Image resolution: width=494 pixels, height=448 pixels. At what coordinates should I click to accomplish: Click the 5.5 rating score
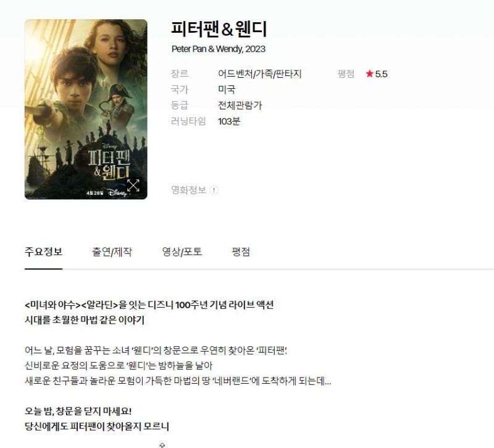coord(381,74)
